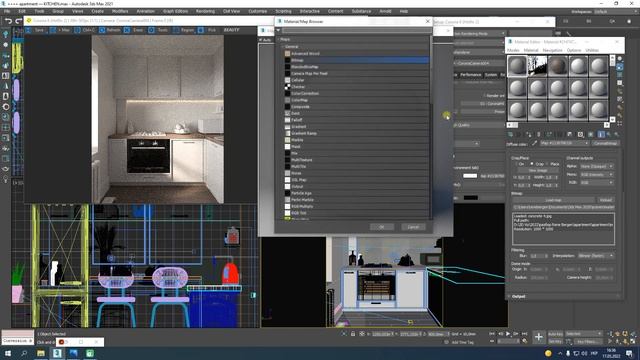Click Get Material icon

click(x=510, y=134)
